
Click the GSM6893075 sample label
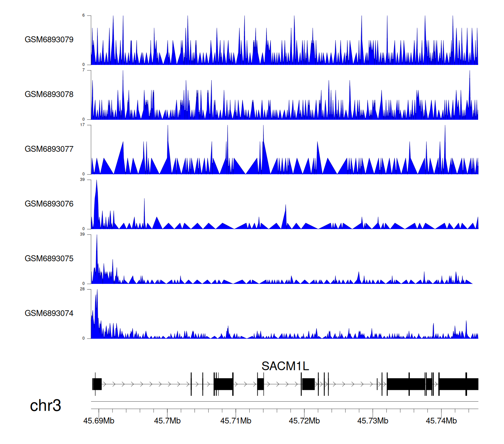coord(49,259)
